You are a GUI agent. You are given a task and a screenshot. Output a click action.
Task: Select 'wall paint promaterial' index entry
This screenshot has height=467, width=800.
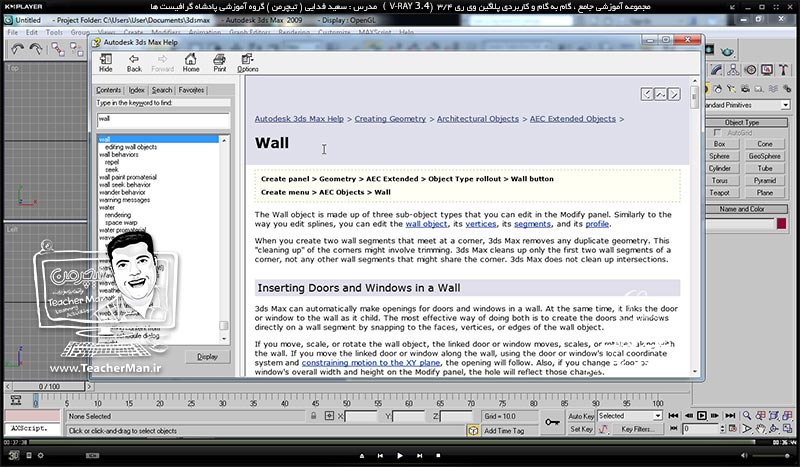(128, 177)
